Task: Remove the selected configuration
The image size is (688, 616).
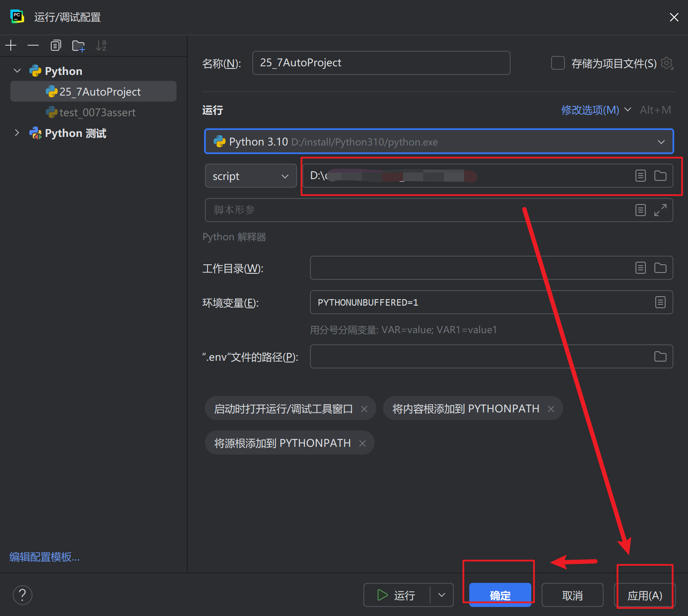Action: (x=33, y=45)
